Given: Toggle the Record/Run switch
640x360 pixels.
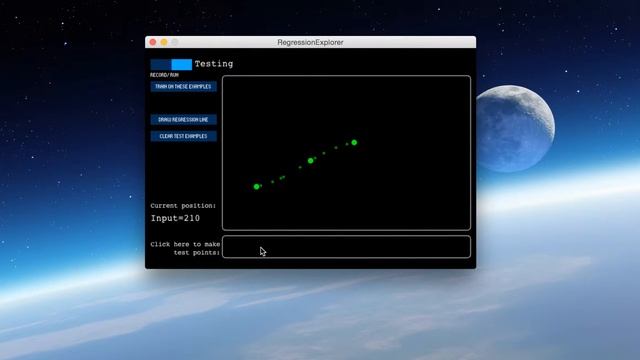Looking at the screenshot, I should click(171, 64).
